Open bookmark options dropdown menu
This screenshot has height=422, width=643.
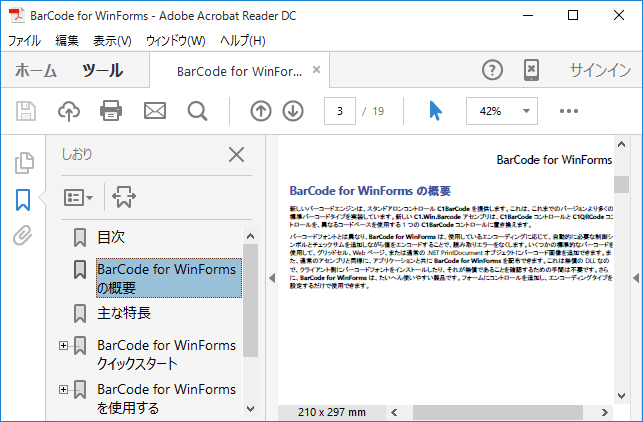coord(78,197)
